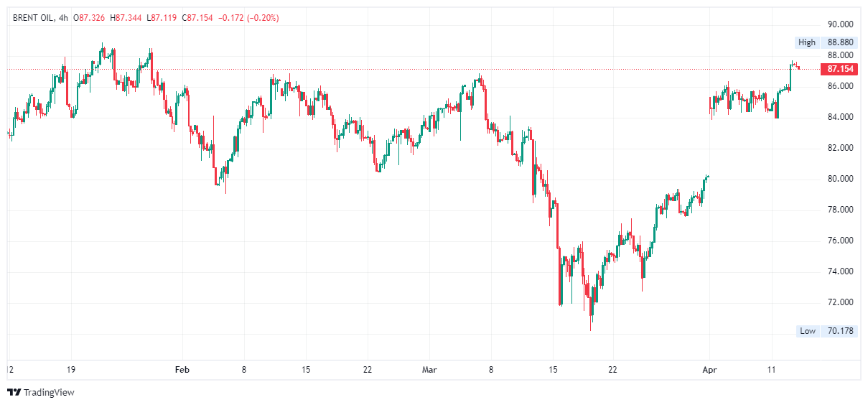
Task: Select the BRENT OIL symbol title
Action: (32, 17)
